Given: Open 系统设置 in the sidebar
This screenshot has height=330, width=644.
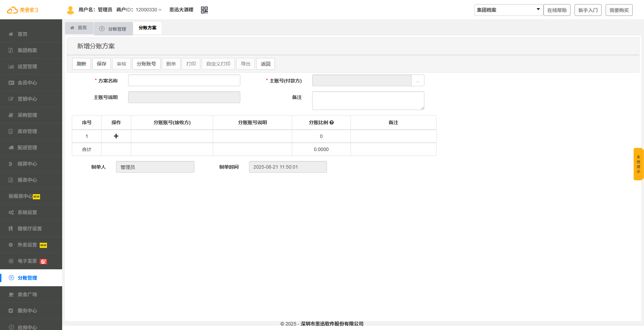Looking at the screenshot, I should click(27, 212).
